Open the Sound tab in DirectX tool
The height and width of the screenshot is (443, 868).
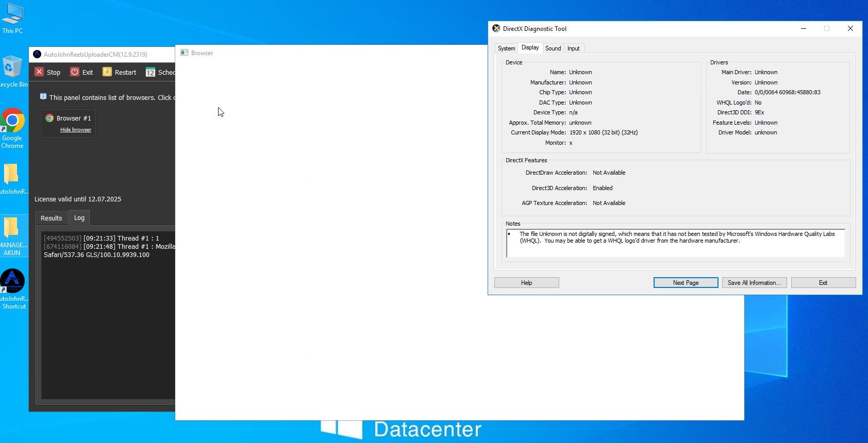point(553,48)
